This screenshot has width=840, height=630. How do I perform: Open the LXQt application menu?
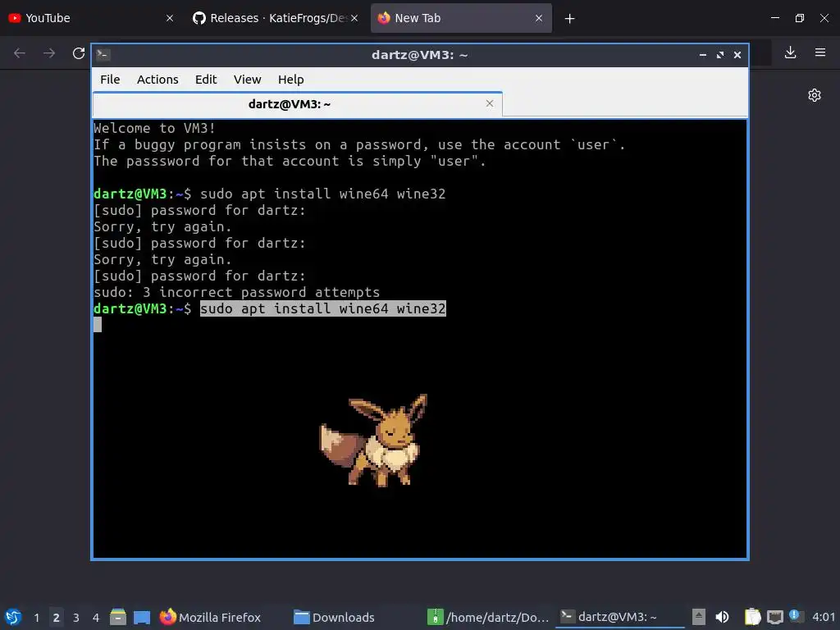[x=13, y=617]
